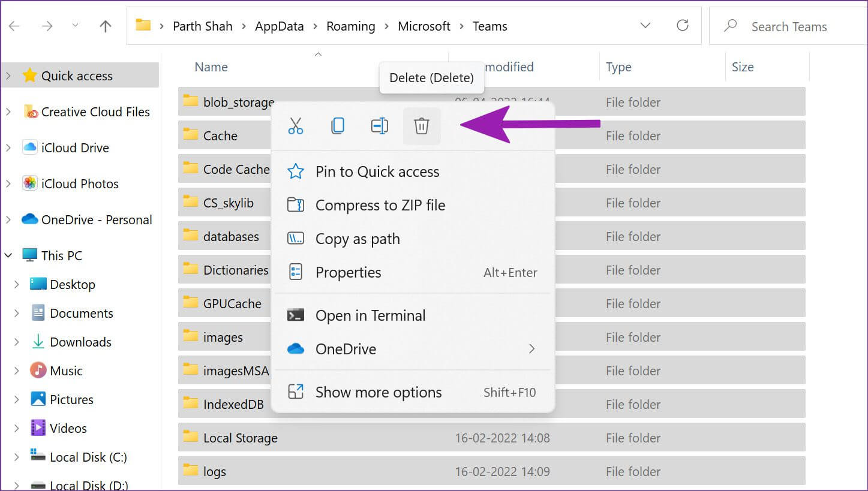This screenshot has height=491, width=868.
Task: Click the Refresh button in address bar
Action: point(682,25)
